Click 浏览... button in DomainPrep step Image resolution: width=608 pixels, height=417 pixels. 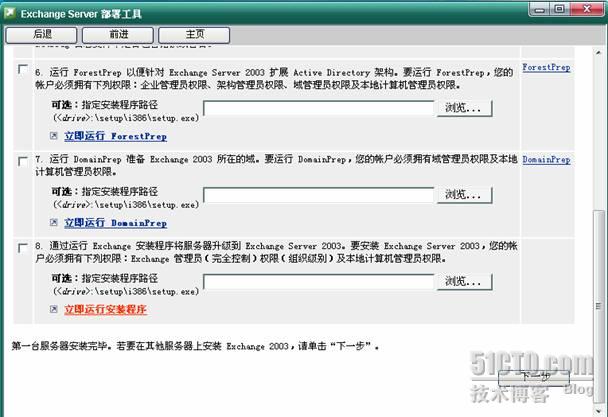point(465,195)
